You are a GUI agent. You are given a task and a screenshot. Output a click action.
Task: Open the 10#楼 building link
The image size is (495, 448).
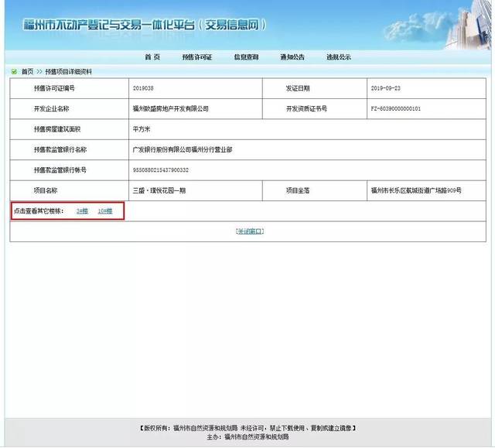pyautogui.click(x=105, y=211)
